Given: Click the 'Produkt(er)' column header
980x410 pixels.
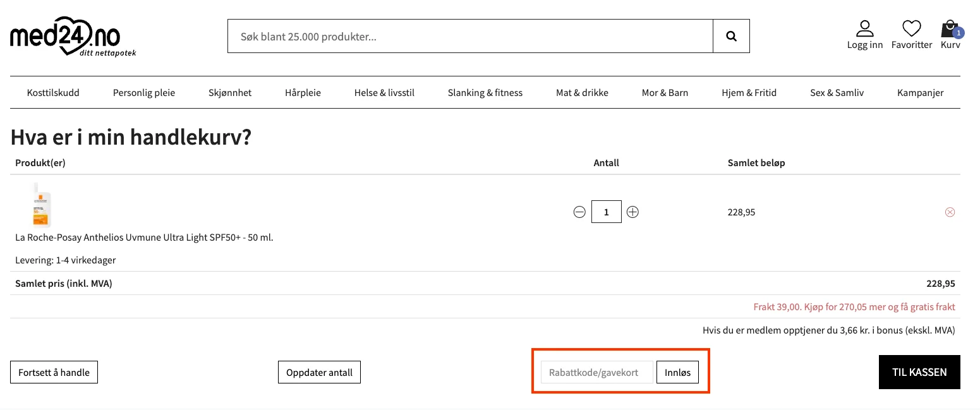Looking at the screenshot, I should pos(40,163).
